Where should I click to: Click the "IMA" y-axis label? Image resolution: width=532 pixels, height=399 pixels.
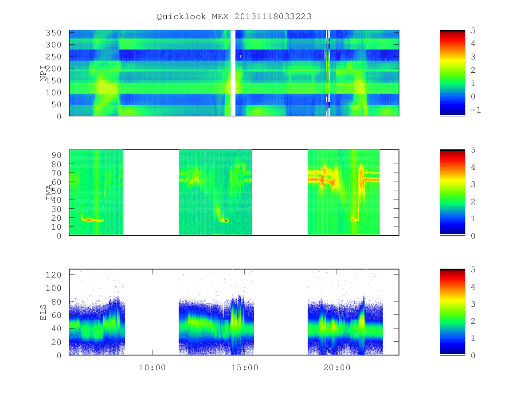click(x=49, y=192)
